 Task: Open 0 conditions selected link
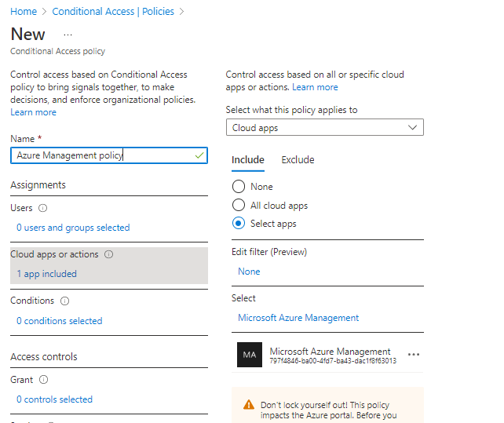(59, 321)
